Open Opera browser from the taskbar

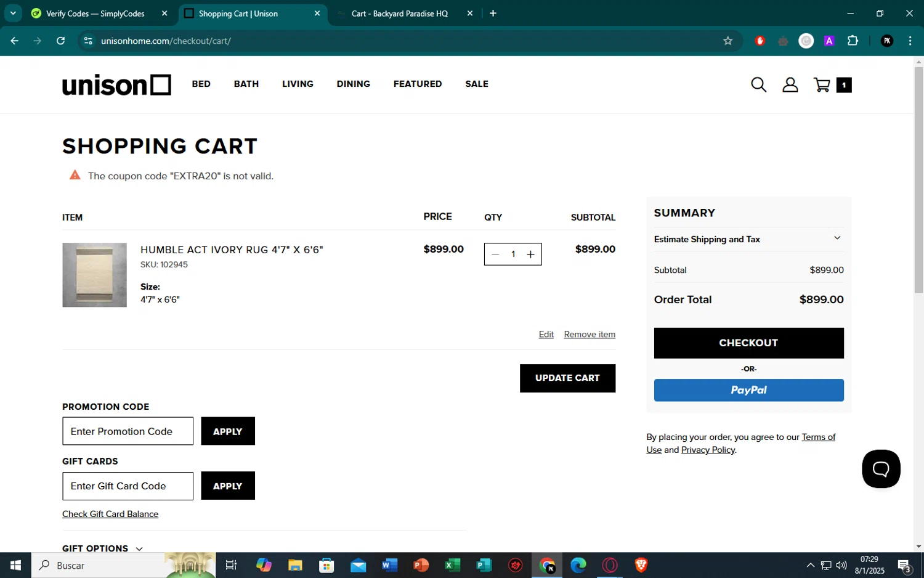coord(610,565)
